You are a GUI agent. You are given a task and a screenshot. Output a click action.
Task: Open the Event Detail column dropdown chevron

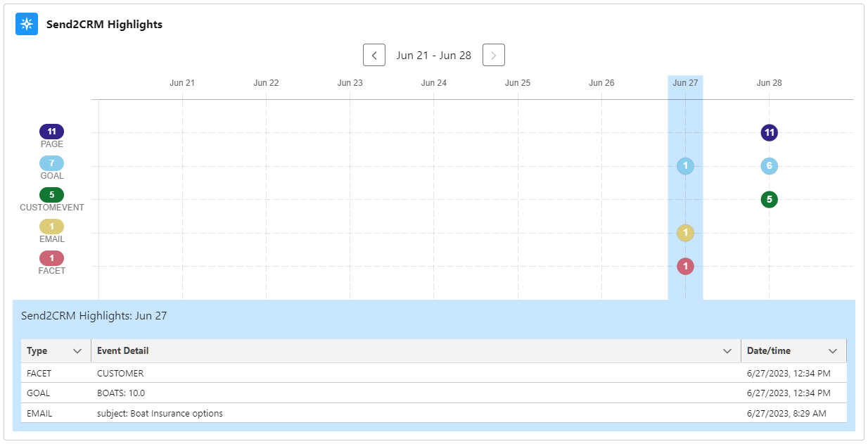point(728,351)
